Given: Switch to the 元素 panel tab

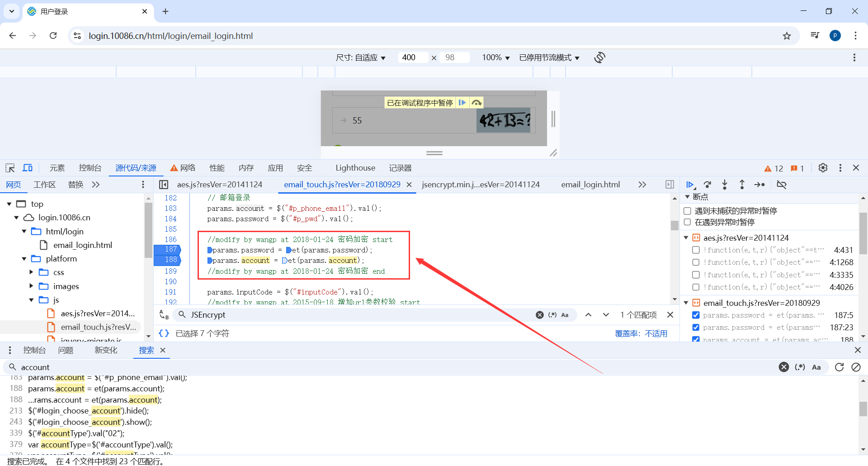Looking at the screenshot, I should (x=57, y=168).
